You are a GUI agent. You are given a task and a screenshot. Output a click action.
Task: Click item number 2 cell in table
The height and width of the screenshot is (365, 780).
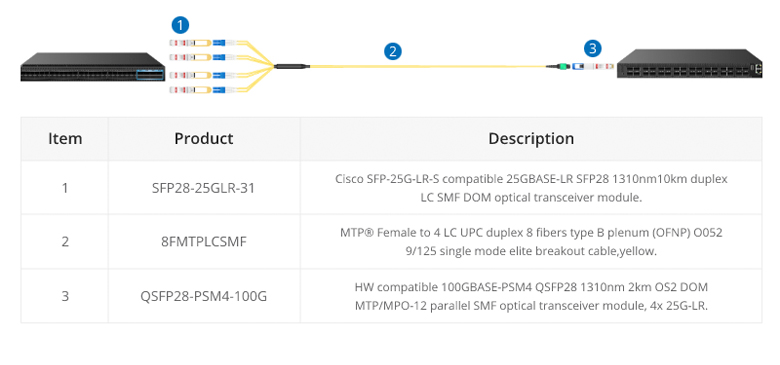[65, 242]
